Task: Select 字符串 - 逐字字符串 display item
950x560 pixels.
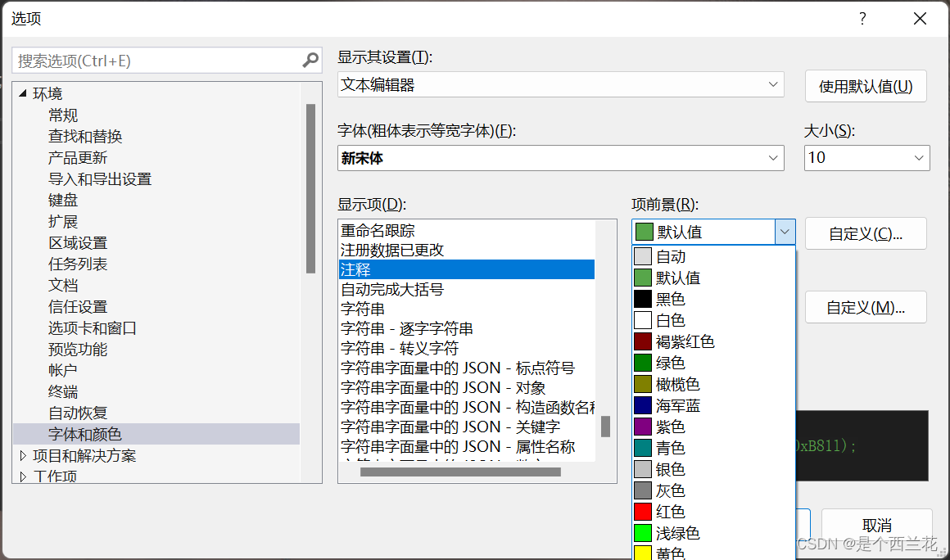Action: [x=467, y=329]
